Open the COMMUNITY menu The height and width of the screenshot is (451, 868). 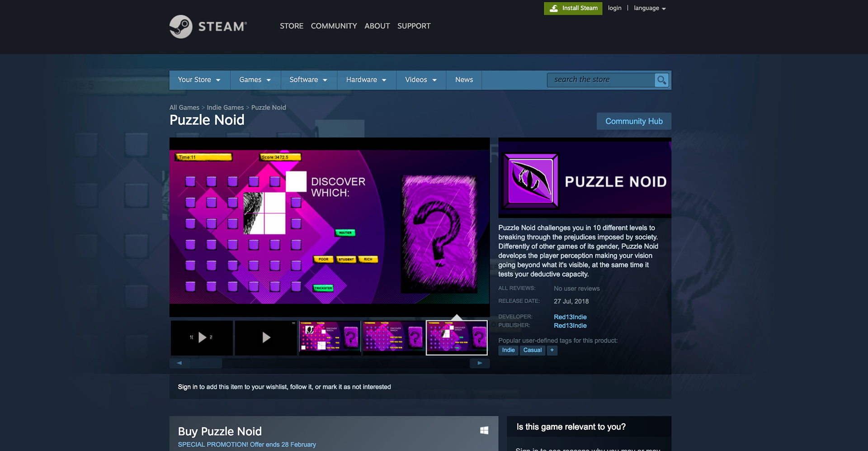click(x=334, y=26)
